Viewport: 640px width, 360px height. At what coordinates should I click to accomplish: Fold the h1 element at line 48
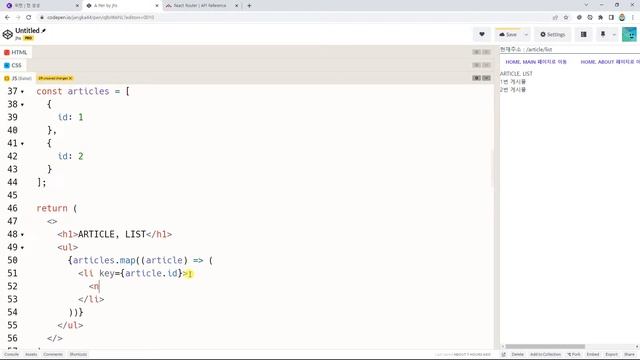pyautogui.click(x=22, y=235)
